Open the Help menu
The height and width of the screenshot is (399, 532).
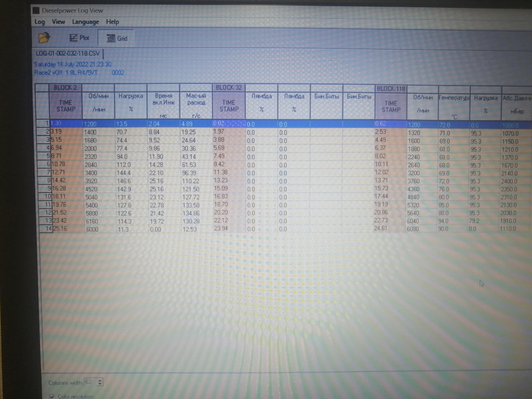click(x=112, y=22)
